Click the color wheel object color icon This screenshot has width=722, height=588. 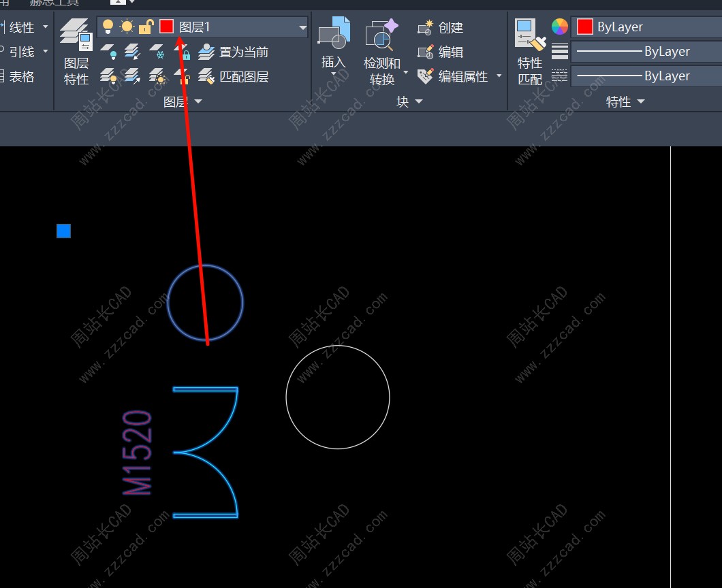coord(559,27)
